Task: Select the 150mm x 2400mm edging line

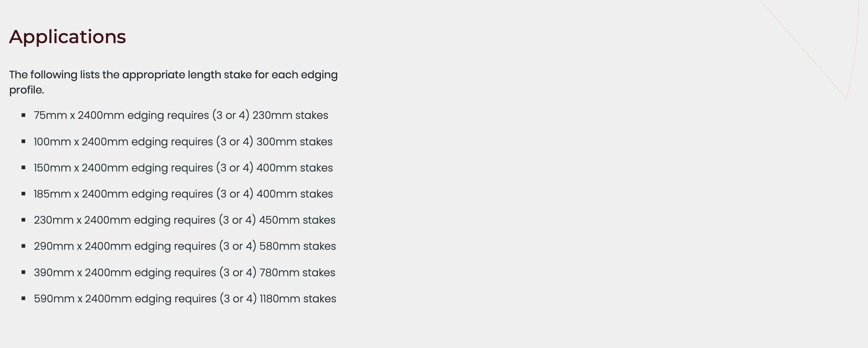Action: [x=183, y=168]
